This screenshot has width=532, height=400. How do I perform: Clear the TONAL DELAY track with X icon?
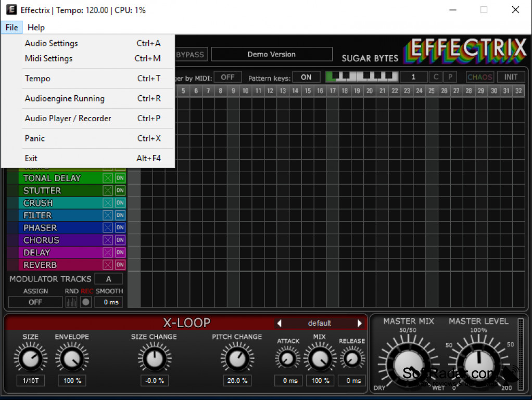108,178
